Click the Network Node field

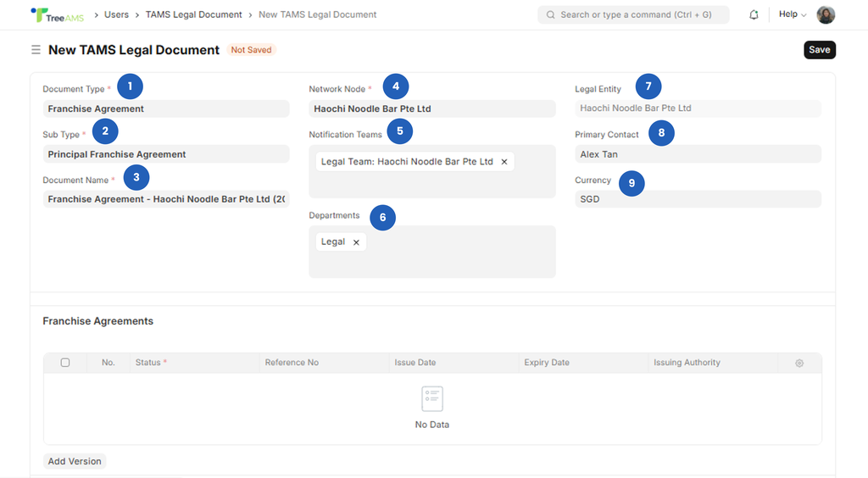(431, 108)
